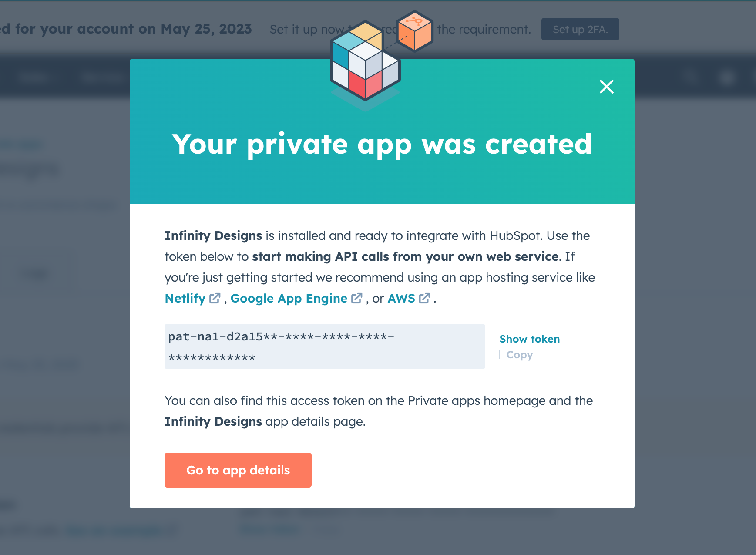Click external link icon next to Netlify

click(x=215, y=298)
